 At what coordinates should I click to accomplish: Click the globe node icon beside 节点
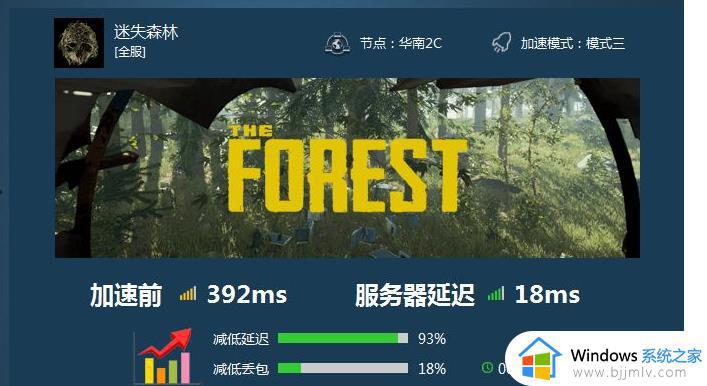click(x=337, y=44)
